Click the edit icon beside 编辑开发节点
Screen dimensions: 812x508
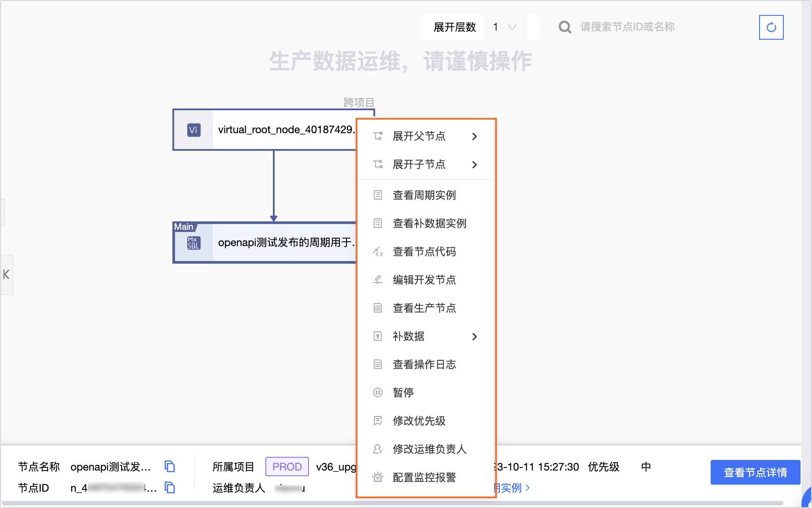coord(378,280)
